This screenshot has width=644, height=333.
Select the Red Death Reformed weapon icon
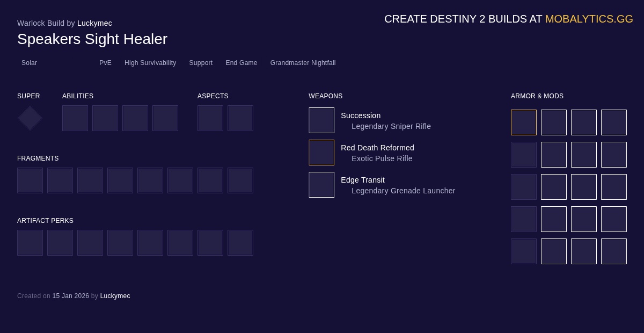coord(321,153)
